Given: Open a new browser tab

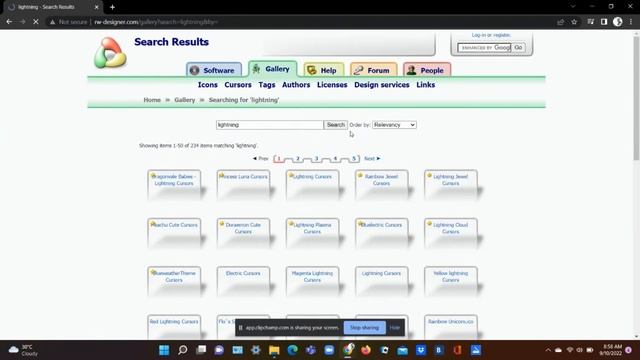Looking at the screenshot, I should 112,7.
